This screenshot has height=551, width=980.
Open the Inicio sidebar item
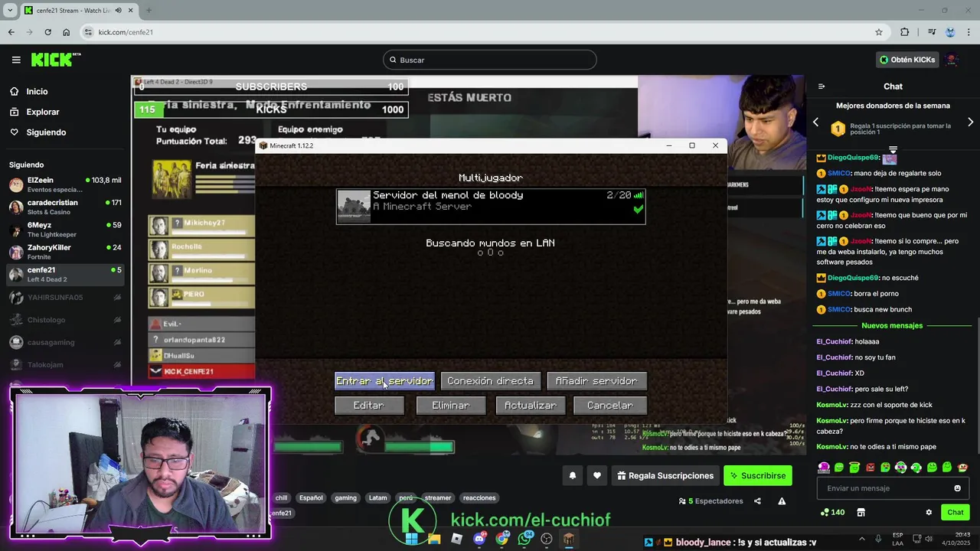point(37,91)
